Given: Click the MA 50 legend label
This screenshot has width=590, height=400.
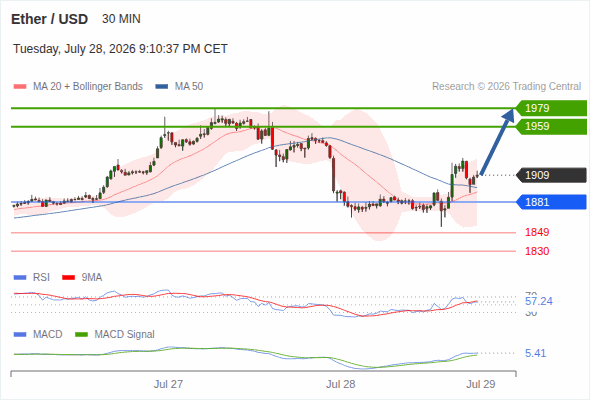Looking at the screenshot, I should click(189, 87).
